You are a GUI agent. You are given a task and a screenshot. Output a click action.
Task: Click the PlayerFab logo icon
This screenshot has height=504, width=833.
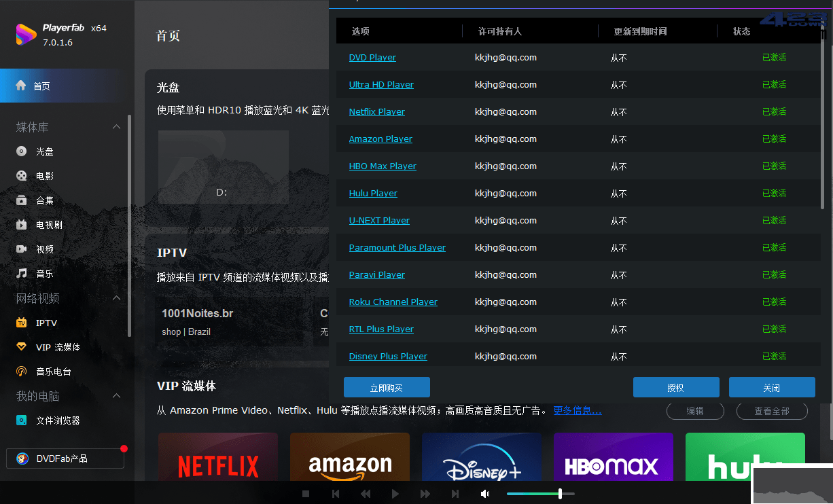(x=26, y=35)
